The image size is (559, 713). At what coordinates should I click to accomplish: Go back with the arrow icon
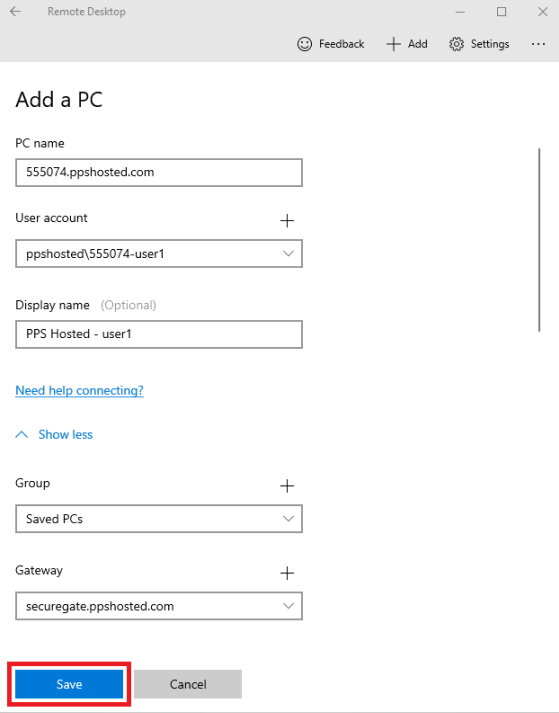[15, 11]
